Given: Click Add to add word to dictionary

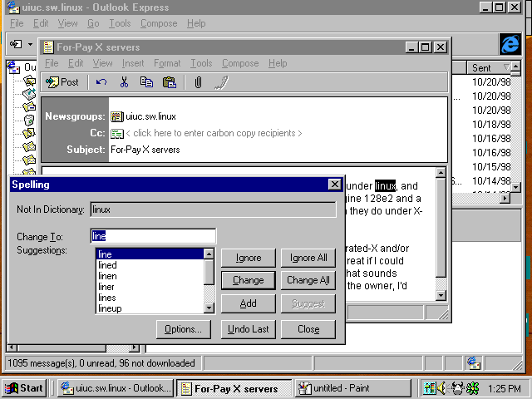Looking at the screenshot, I should click(249, 303).
